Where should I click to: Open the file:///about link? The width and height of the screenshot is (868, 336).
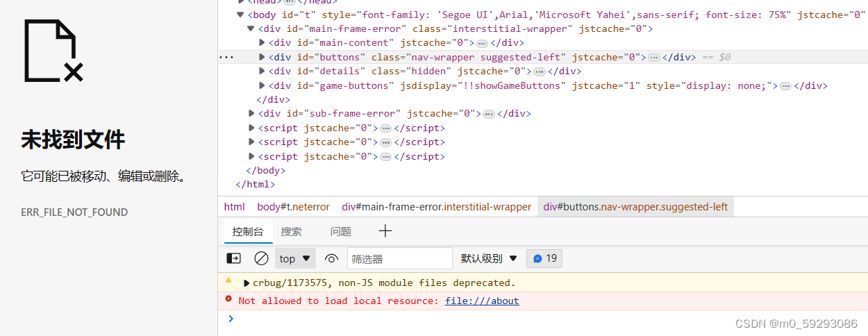click(482, 301)
